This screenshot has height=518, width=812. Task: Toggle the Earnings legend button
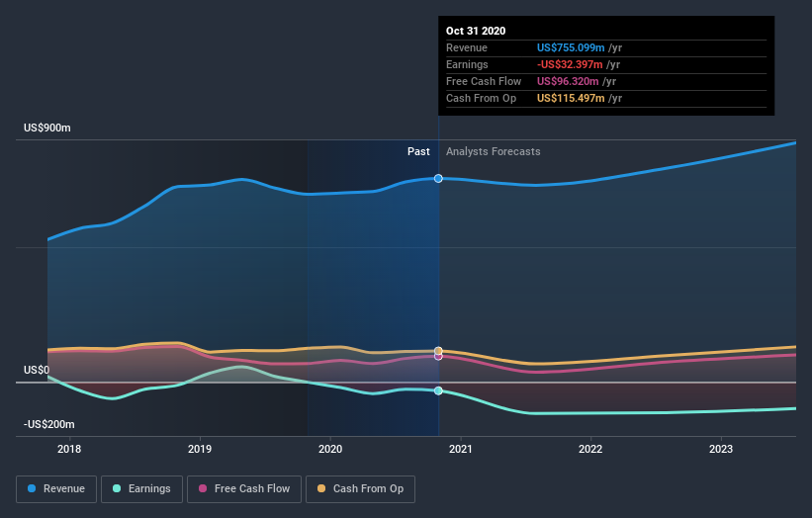tap(141, 489)
